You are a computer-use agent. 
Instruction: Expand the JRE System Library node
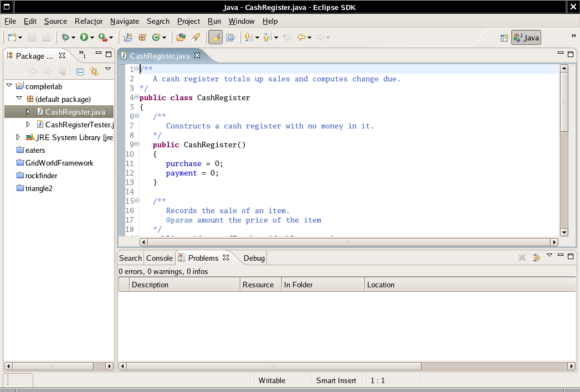coord(18,137)
